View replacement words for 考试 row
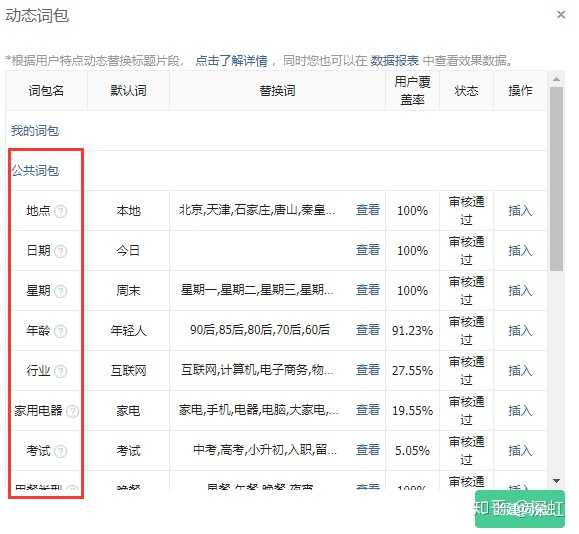This screenshot has width=579, height=534. click(x=368, y=449)
